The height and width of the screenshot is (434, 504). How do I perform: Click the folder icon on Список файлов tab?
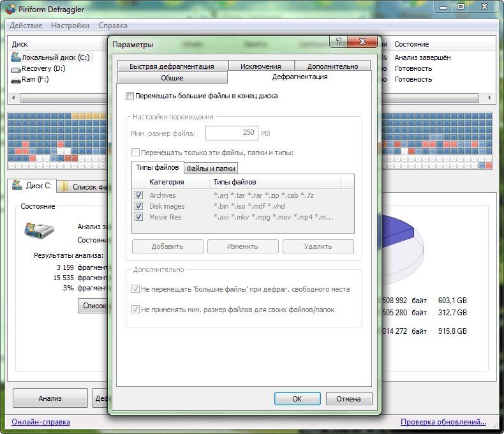click(x=64, y=186)
